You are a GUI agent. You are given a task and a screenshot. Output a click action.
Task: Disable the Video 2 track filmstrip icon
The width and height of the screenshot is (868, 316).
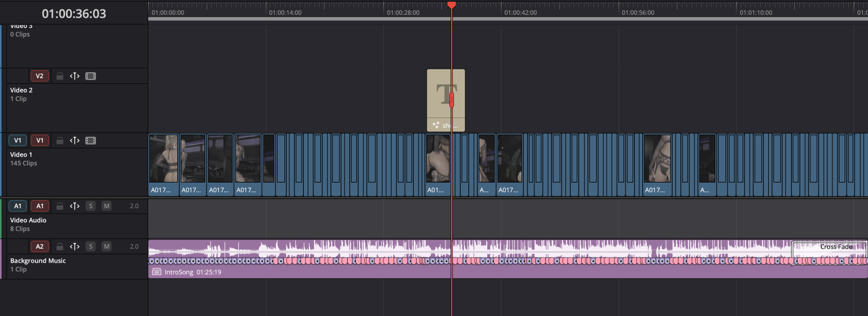(90, 76)
